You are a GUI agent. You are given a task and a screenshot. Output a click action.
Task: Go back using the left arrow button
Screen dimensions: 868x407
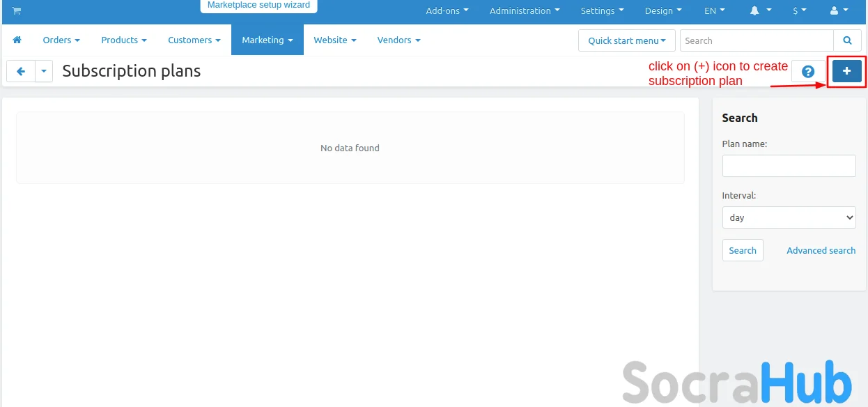tap(21, 71)
